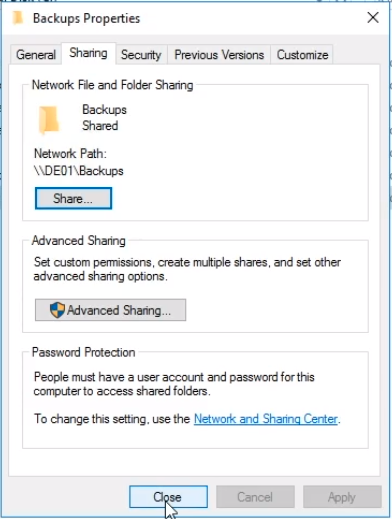
Task: Go to the Previous Versions tab
Action: [219, 55]
